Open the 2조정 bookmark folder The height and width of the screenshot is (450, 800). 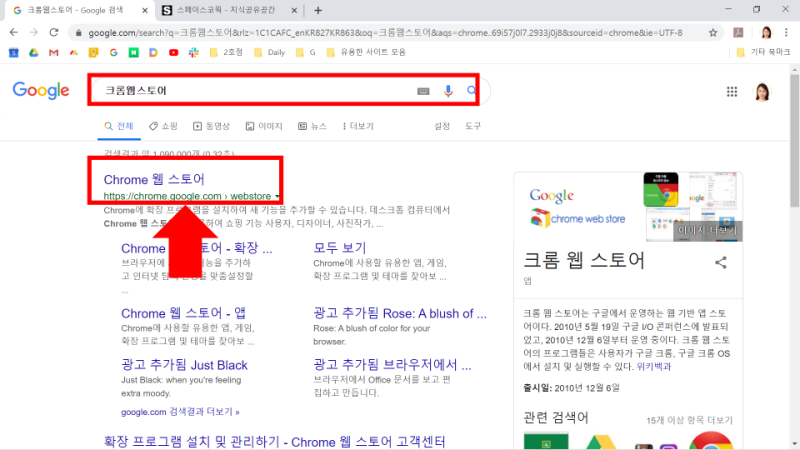[x=227, y=52]
